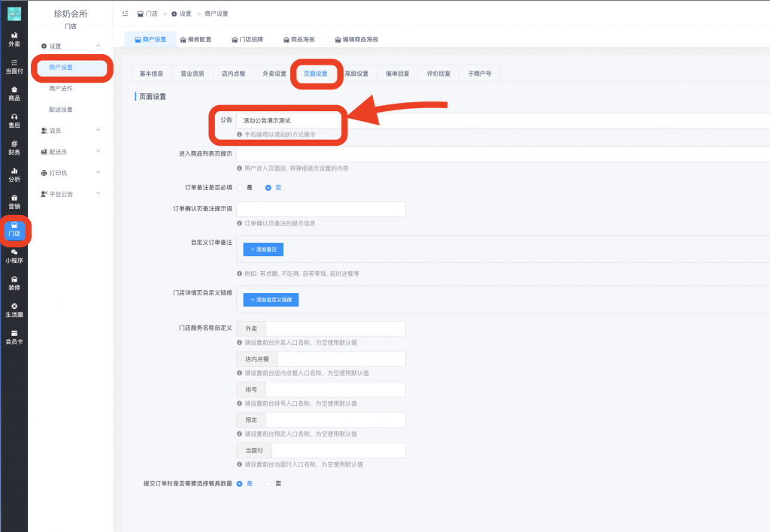Choose 否 for requiring tableware quantity selection

[271, 483]
